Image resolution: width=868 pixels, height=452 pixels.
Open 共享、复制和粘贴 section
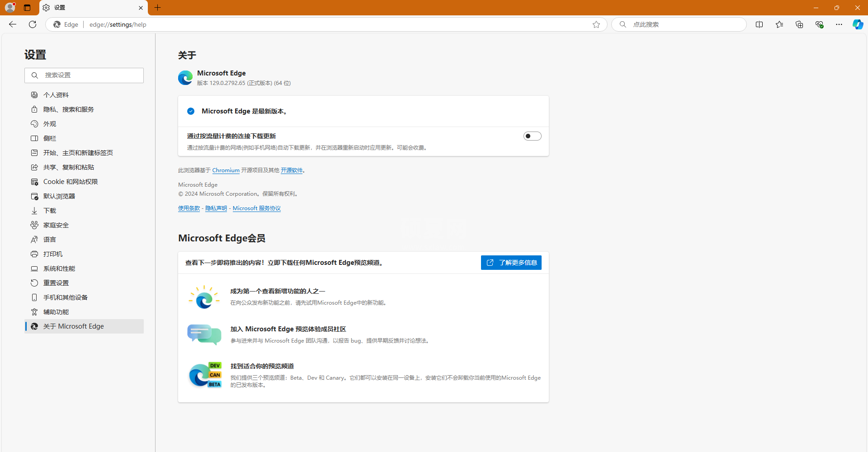[84, 167]
